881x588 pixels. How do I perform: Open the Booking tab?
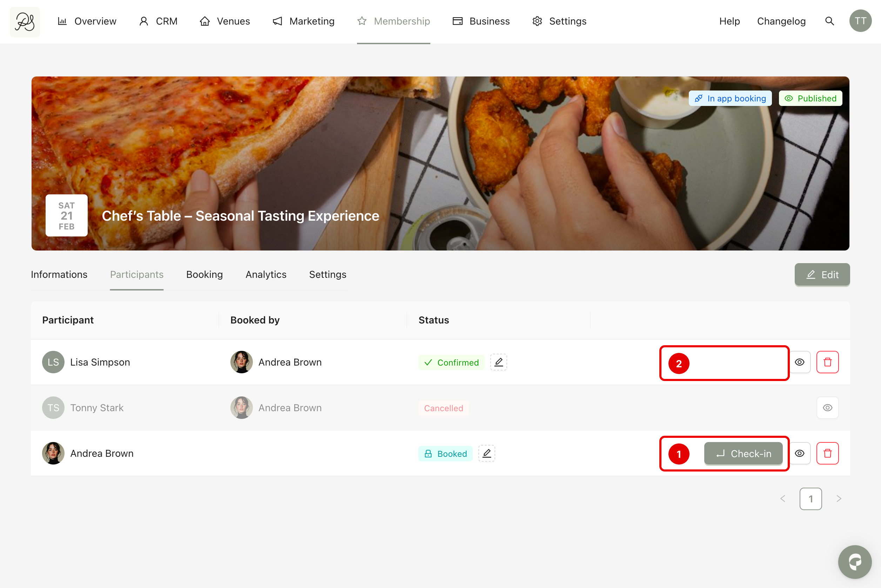pyautogui.click(x=204, y=274)
